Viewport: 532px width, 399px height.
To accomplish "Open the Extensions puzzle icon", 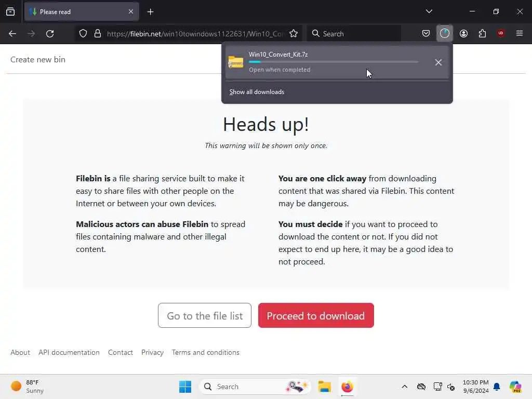I will tap(482, 34).
